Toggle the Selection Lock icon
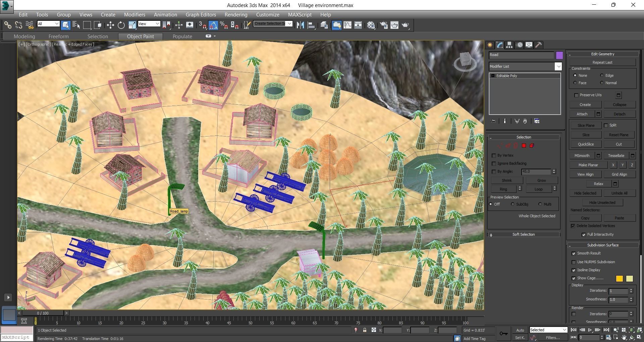Image resolution: width=644 pixels, height=342 pixels. tap(365, 330)
